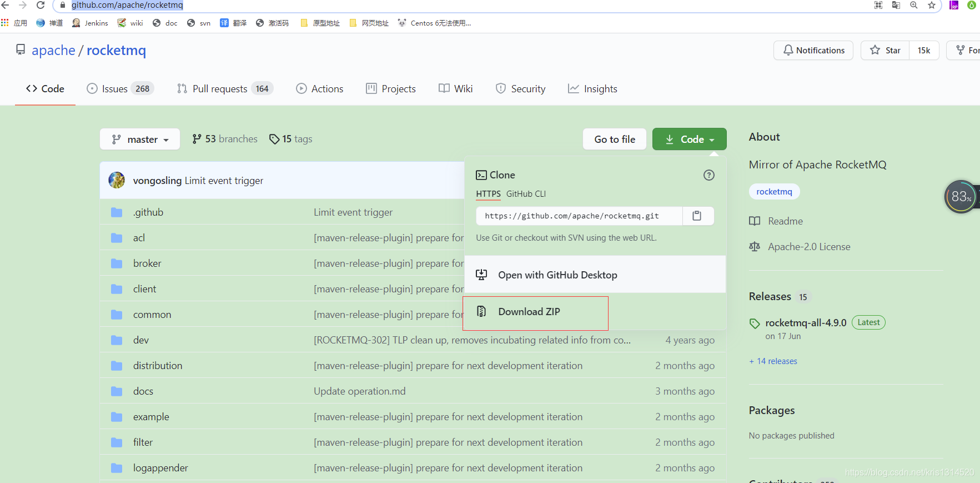The image size is (980, 483).
Task: Click the Update operation.md commit message
Action: click(x=360, y=391)
